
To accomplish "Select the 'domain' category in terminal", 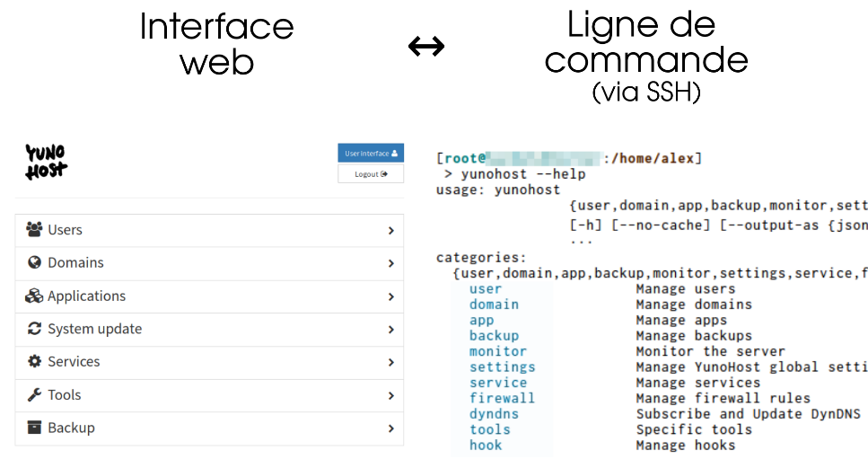I will tap(494, 305).
